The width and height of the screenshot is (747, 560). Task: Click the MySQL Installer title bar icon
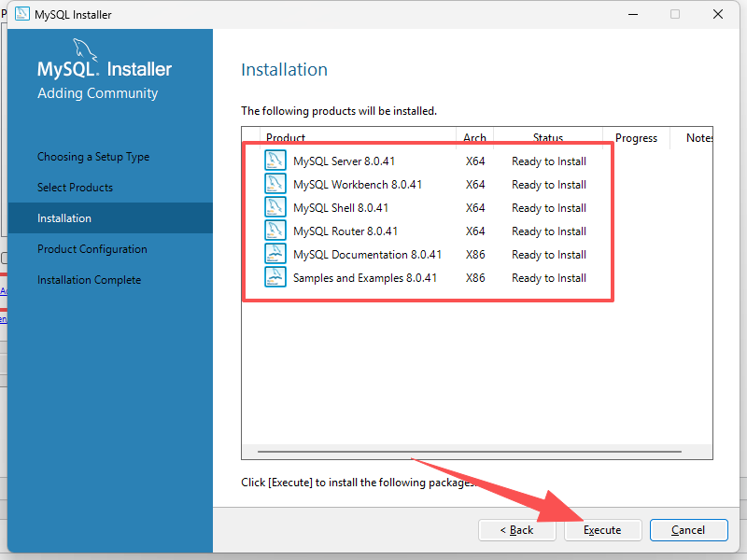(x=21, y=14)
